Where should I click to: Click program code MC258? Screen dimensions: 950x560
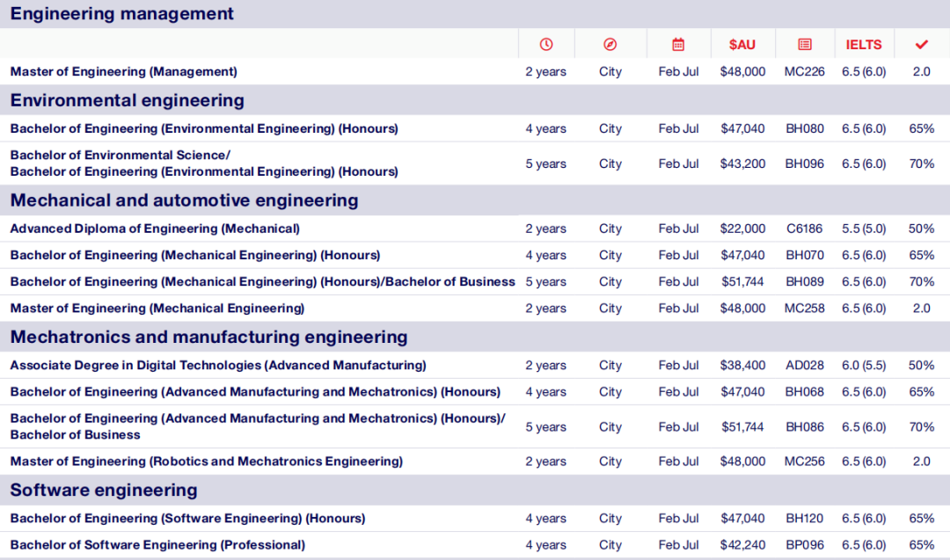tap(805, 309)
